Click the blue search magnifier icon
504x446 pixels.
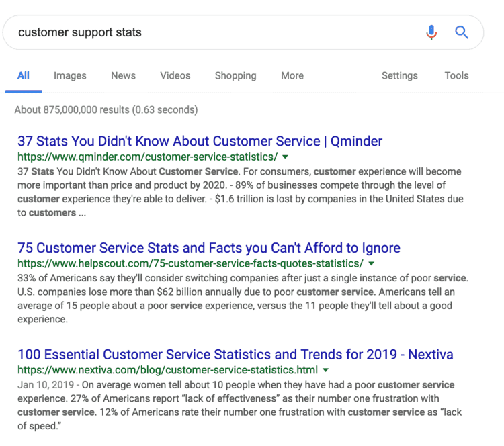[462, 32]
